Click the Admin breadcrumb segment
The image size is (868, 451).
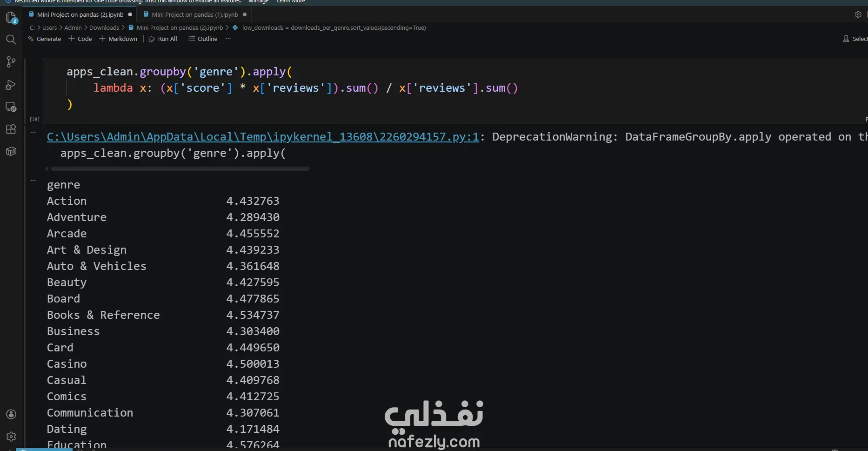coord(73,27)
